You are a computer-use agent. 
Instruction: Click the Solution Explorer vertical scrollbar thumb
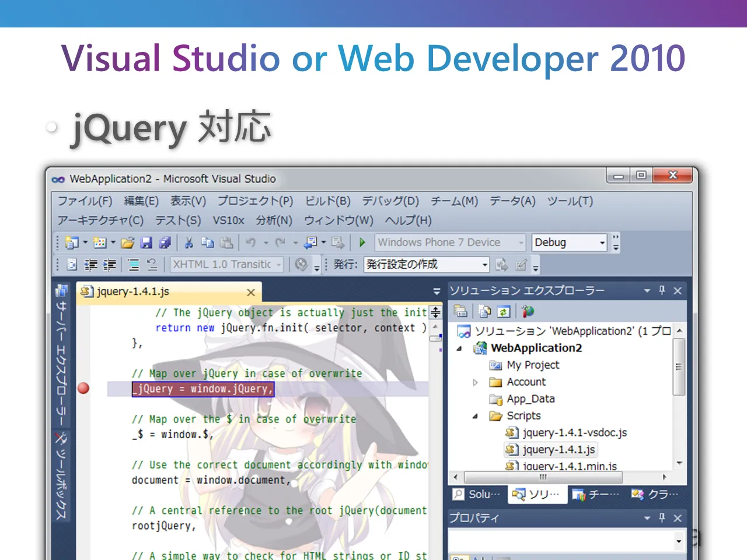[678, 366]
